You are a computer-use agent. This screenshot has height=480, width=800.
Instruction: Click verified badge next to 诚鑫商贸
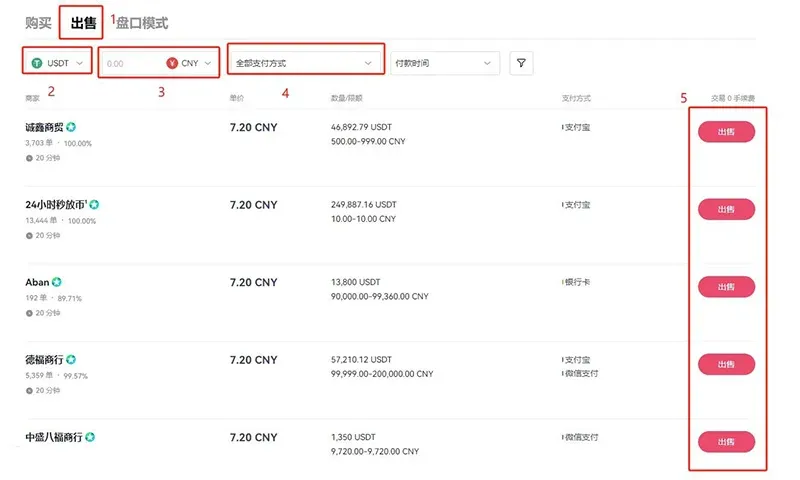pos(71,127)
